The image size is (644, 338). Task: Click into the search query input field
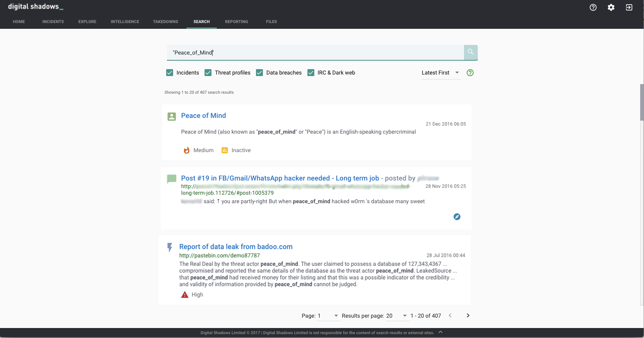[315, 53]
